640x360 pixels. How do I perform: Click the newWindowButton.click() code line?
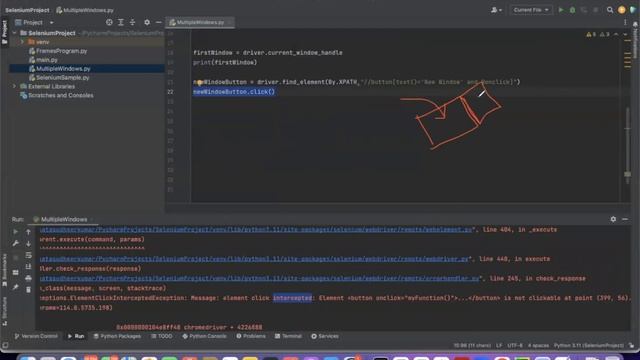coord(234,92)
